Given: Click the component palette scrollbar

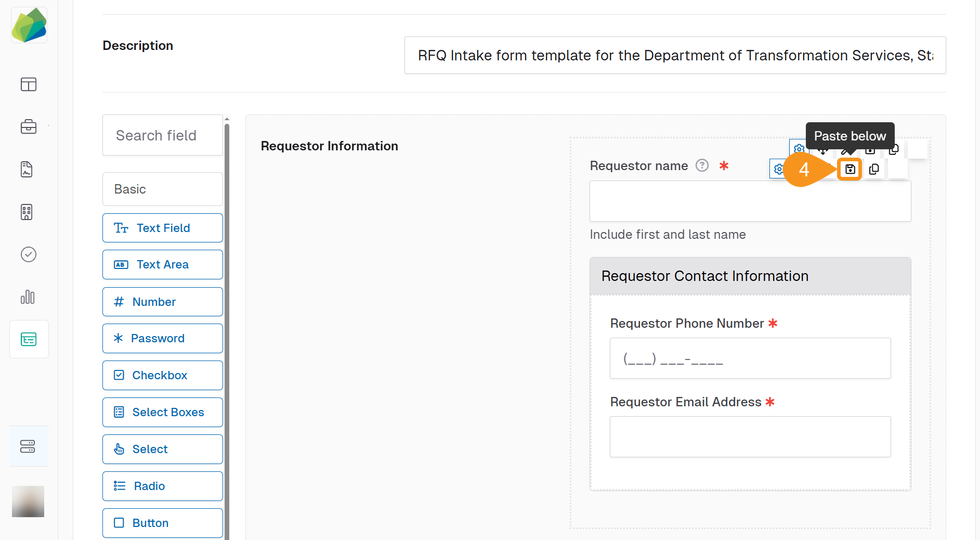Looking at the screenshot, I should tap(227, 328).
